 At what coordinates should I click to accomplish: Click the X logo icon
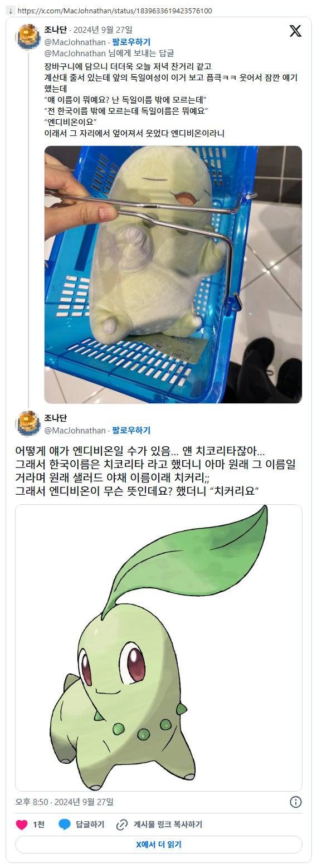point(295,31)
